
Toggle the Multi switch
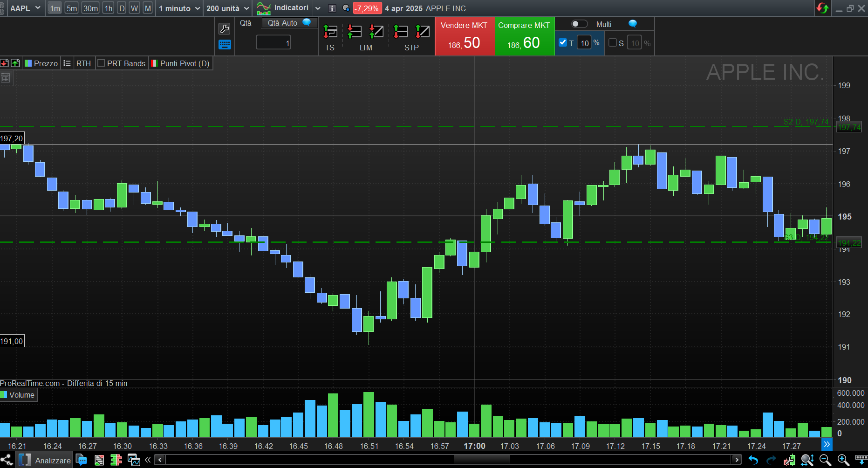(579, 24)
